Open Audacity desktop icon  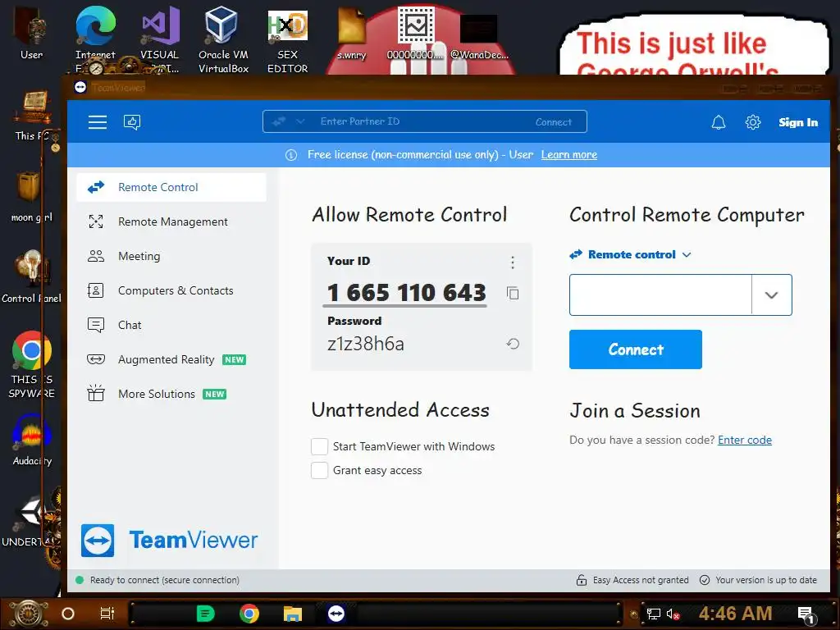point(32,441)
